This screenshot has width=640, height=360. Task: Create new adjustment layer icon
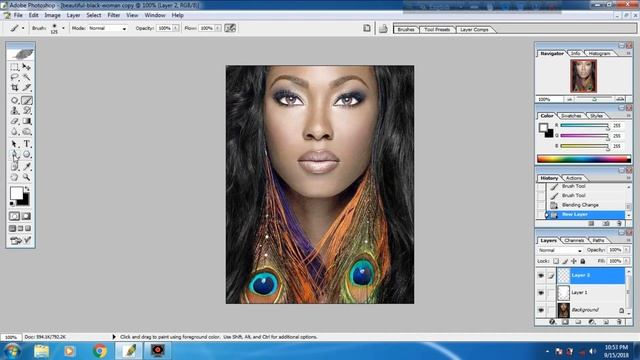coord(592,322)
